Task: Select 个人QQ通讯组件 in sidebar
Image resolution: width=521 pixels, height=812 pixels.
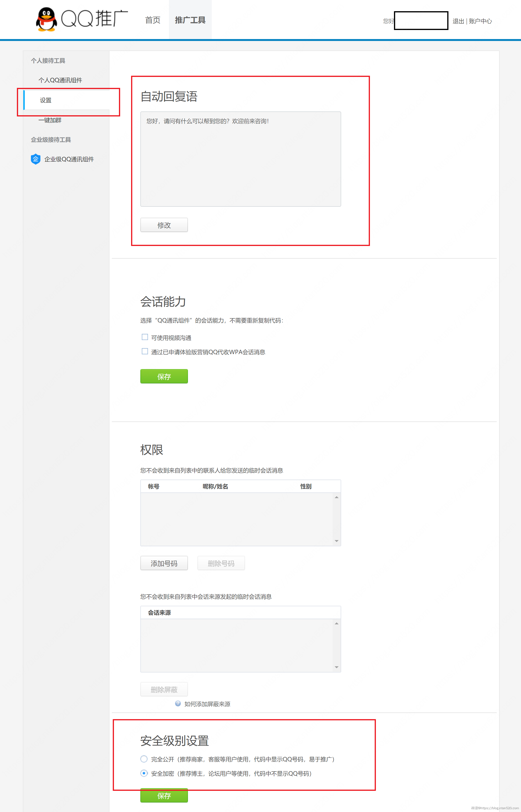Action: point(60,80)
